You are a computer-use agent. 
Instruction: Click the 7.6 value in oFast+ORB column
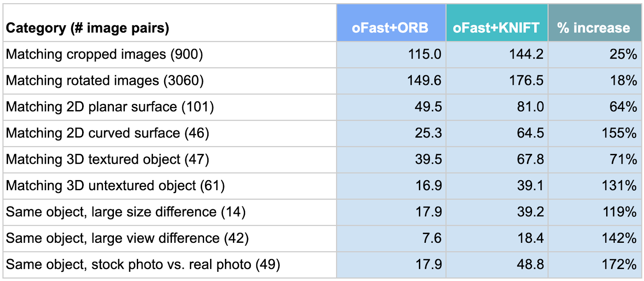pos(432,238)
